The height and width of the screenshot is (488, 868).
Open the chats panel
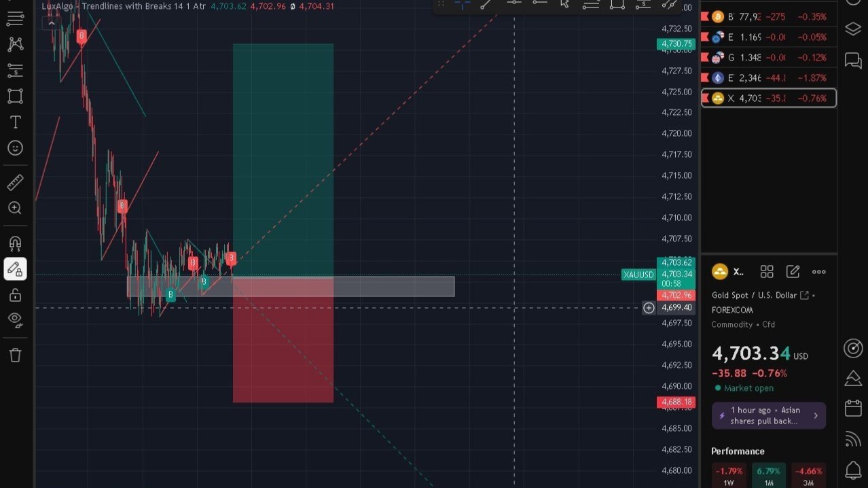pyautogui.click(x=852, y=60)
